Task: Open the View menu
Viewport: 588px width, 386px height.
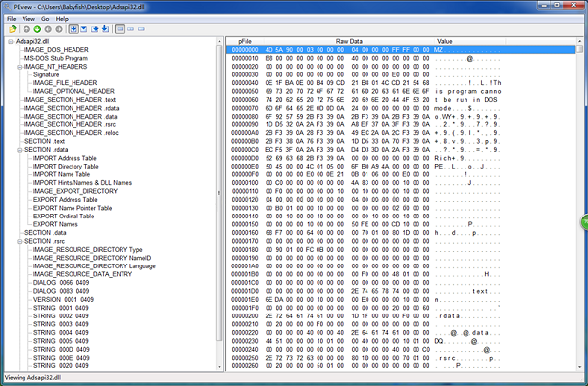Action: coord(28,19)
